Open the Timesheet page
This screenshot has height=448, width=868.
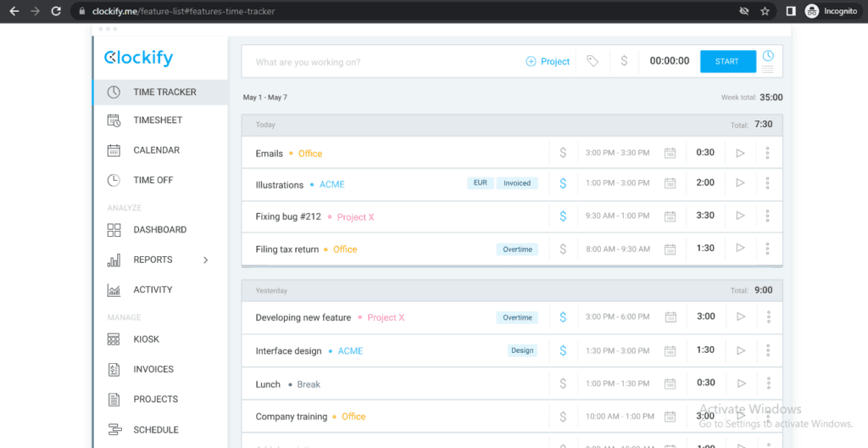[158, 120]
